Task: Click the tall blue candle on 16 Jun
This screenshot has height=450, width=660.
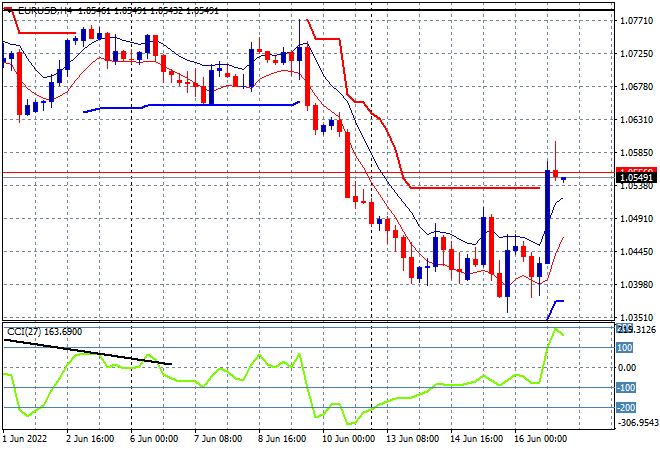Action: pyautogui.click(x=548, y=217)
